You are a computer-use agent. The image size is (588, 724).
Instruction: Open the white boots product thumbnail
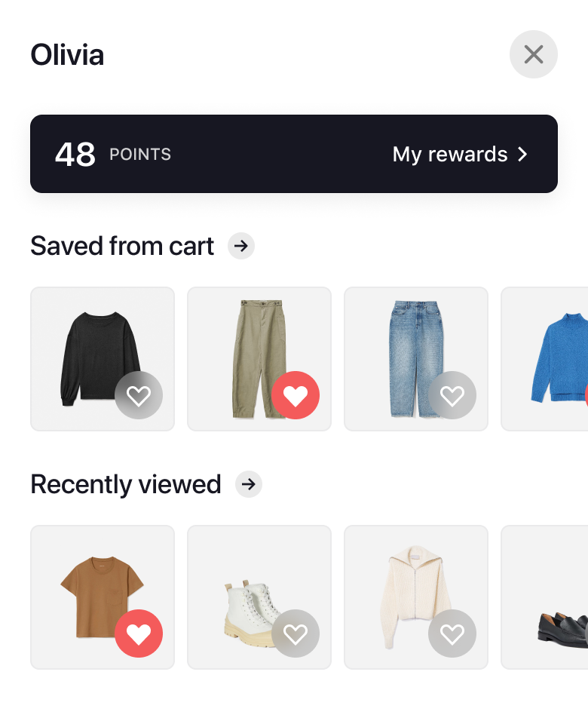pos(259,597)
